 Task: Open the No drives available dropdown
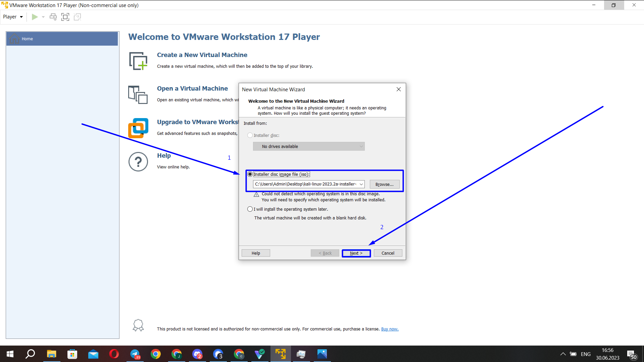click(x=309, y=146)
